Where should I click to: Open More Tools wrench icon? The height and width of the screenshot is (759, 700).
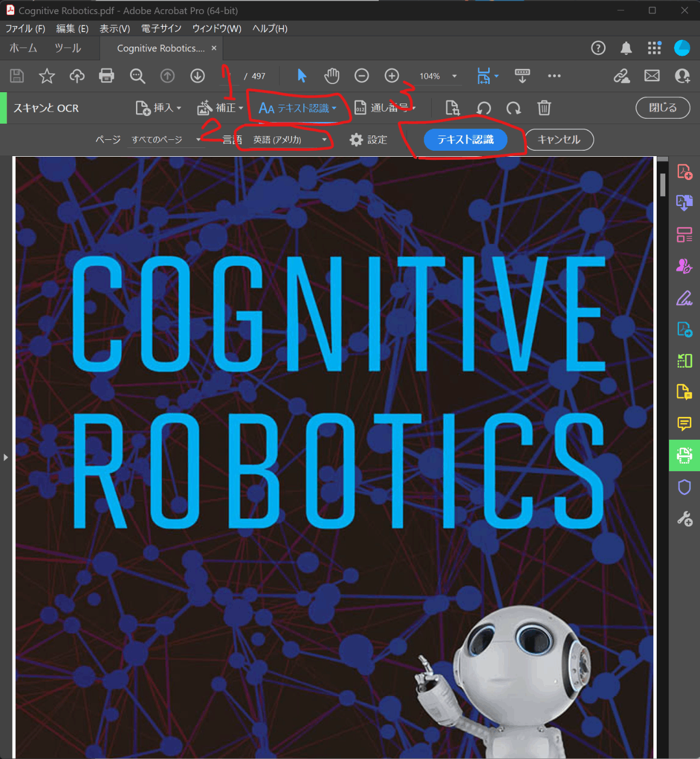(x=684, y=519)
